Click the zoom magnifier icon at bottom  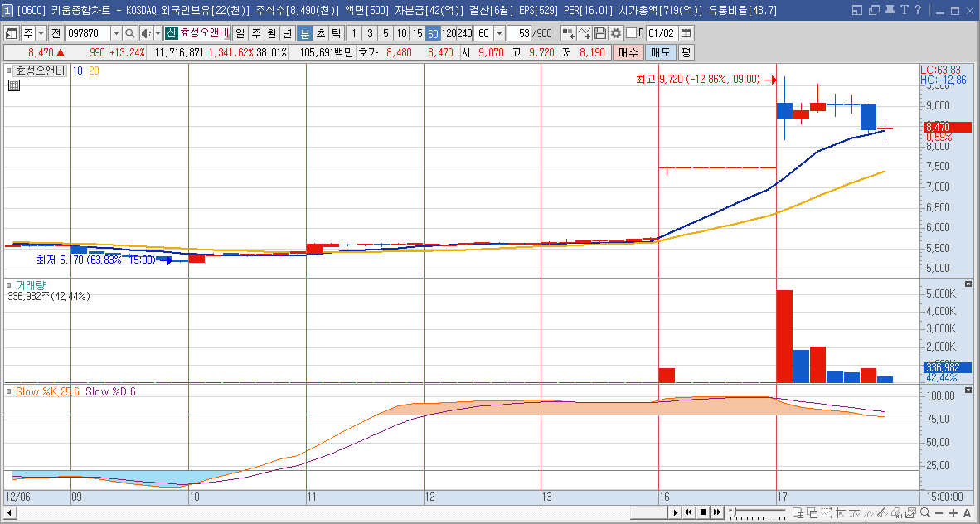925,512
